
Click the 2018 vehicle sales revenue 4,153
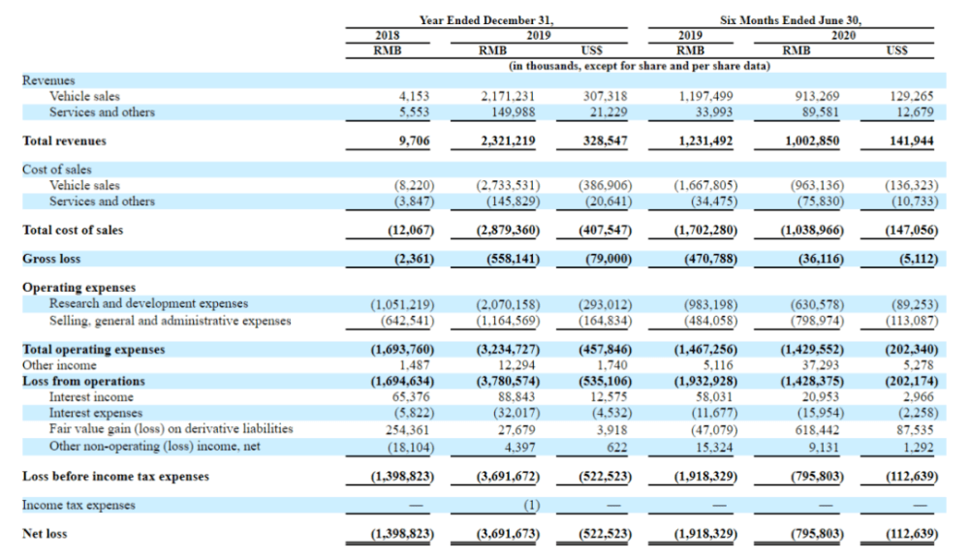pos(414,97)
